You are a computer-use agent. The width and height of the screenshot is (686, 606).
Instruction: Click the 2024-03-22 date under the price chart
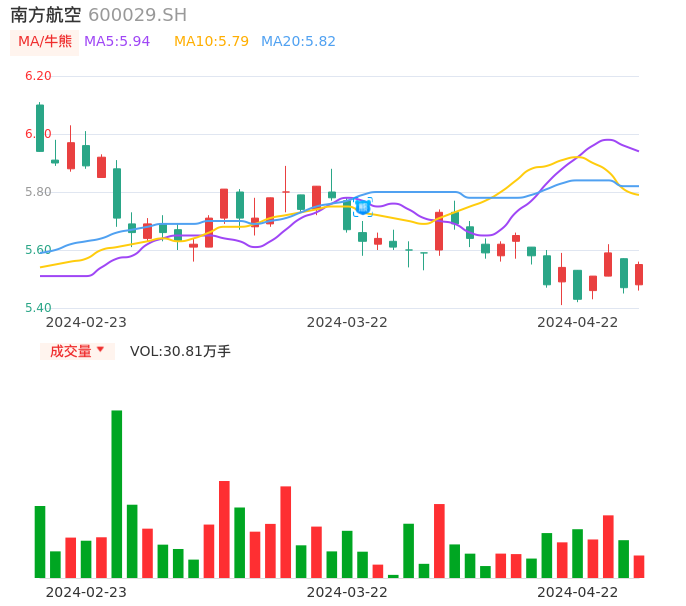pos(347,322)
